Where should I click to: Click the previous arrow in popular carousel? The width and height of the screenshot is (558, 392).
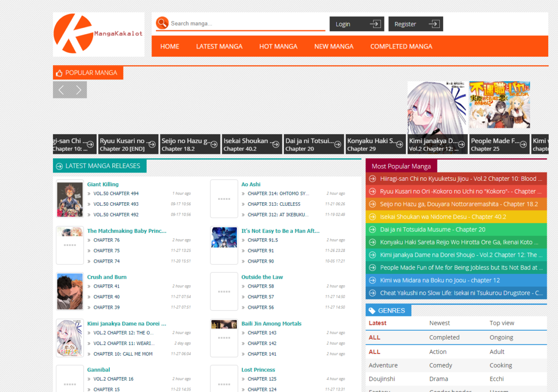point(61,90)
